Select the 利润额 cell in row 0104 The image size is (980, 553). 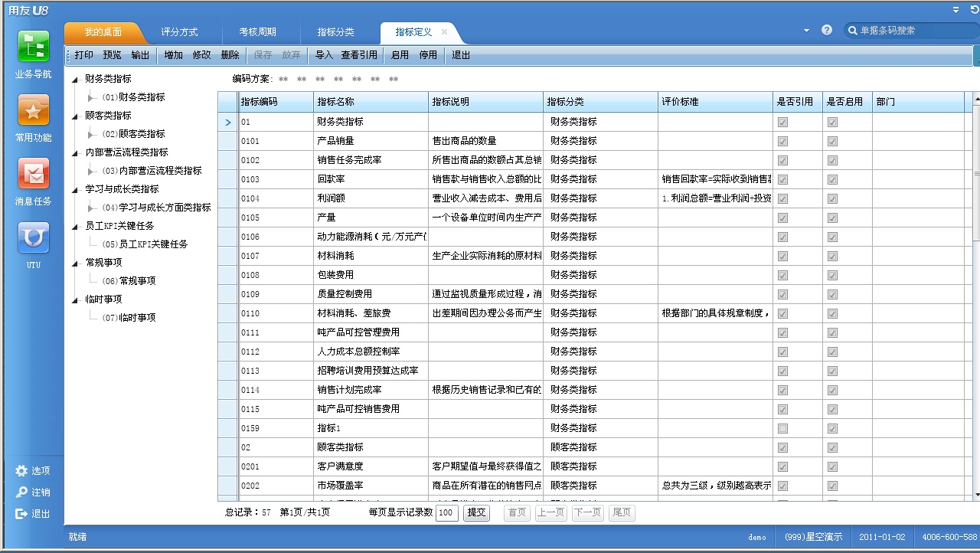[371, 198]
